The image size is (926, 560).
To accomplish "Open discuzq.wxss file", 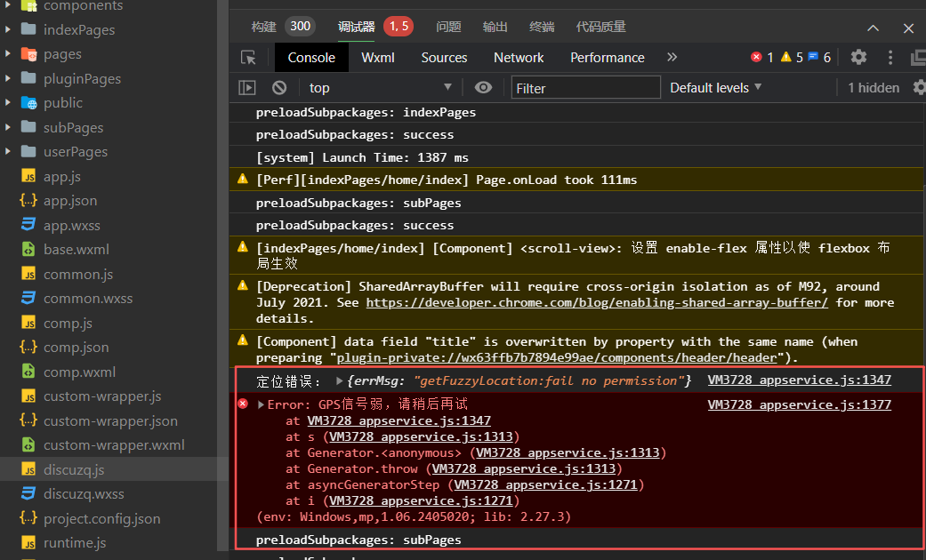I will click(x=84, y=494).
